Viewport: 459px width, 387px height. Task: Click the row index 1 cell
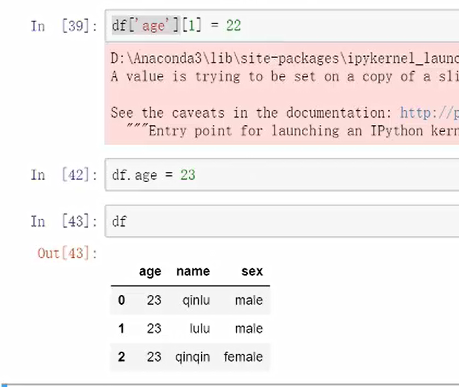[x=121, y=329]
